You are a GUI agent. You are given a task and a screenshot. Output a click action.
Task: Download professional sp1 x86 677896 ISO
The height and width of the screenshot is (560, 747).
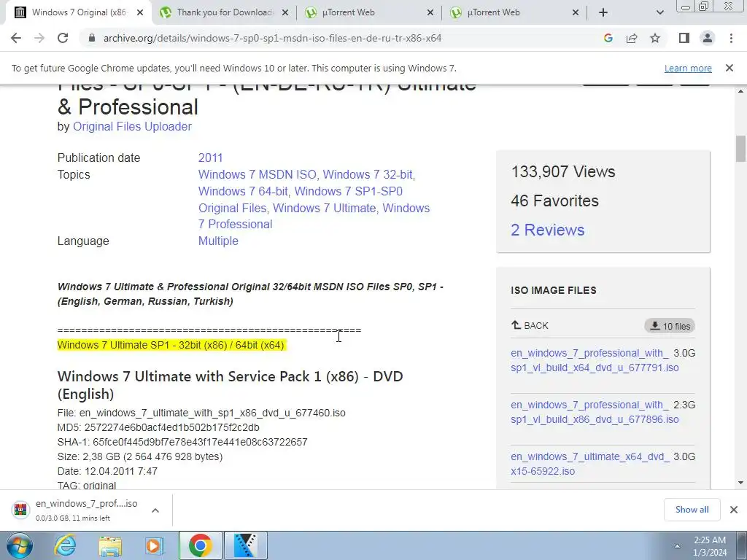point(595,413)
